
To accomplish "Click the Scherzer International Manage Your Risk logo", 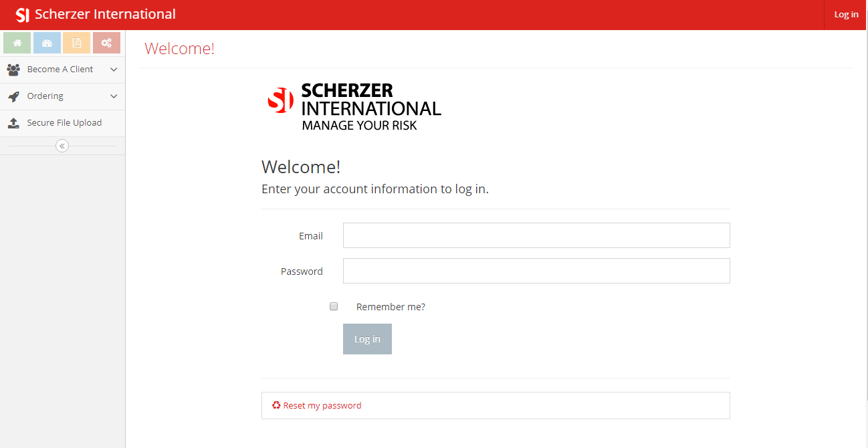I will (x=354, y=106).
